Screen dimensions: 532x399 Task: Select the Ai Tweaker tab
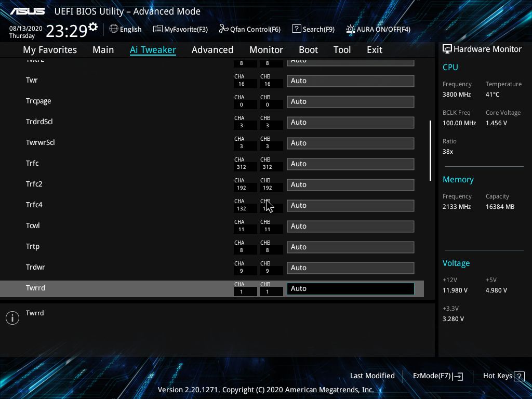(153, 50)
